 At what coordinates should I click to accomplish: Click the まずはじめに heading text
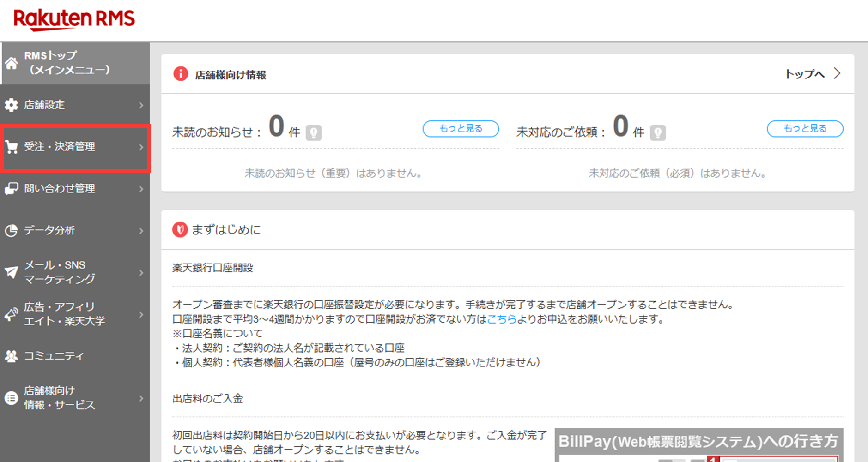click(226, 230)
